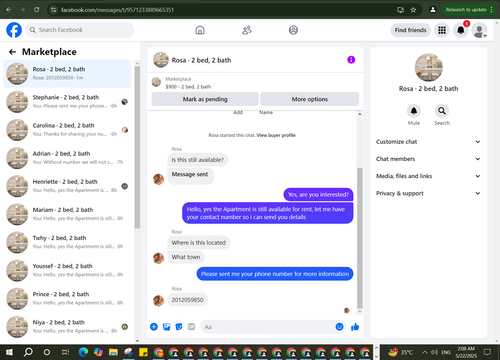
Task: Open Windows Start menu
Action: [9, 352]
